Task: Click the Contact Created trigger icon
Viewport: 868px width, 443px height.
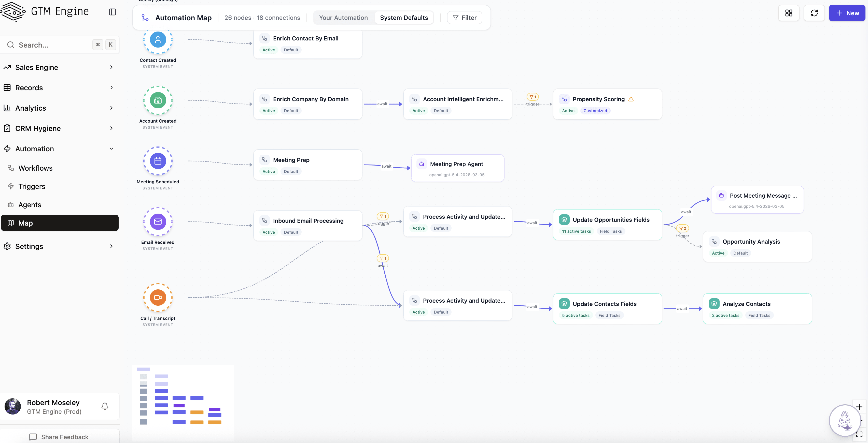Action: coord(158,39)
